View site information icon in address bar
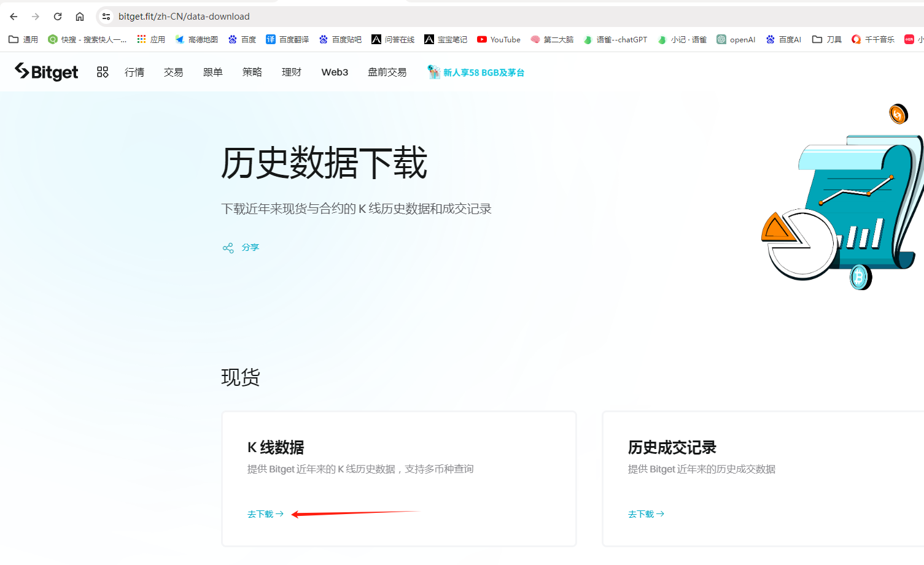This screenshot has height=565, width=924. click(x=106, y=17)
